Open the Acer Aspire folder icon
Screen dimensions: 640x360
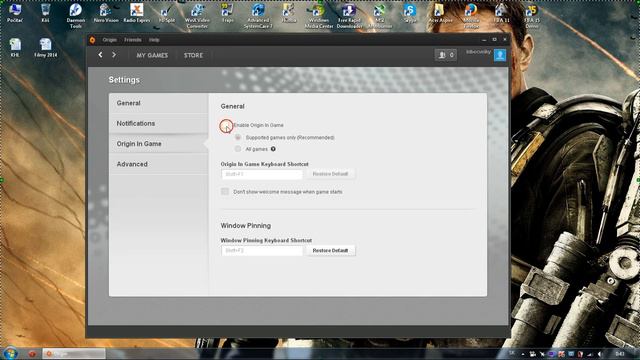click(x=440, y=13)
